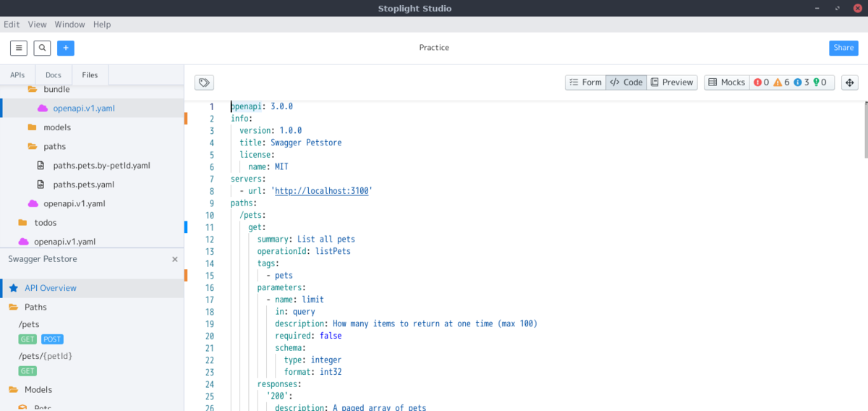Image resolution: width=868 pixels, height=411 pixels.
Task: Open the /pets path entry
Action: [29, 325]
